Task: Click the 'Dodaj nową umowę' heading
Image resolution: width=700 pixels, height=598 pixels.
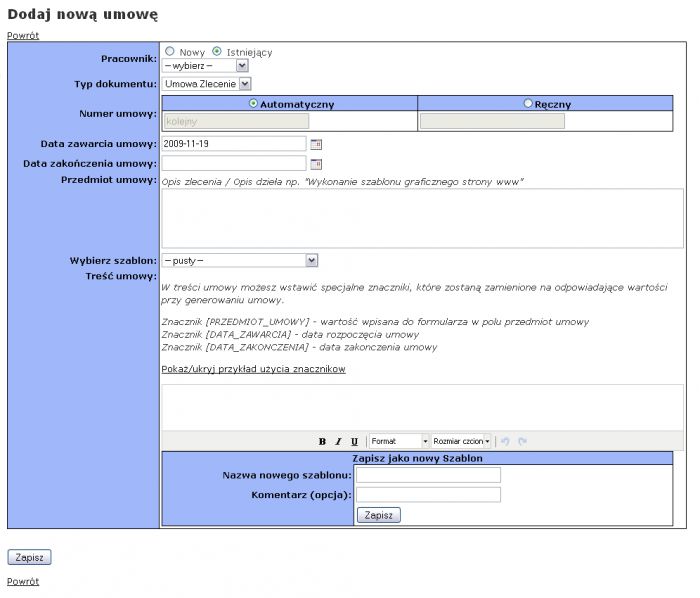Action: click(83, 14)
